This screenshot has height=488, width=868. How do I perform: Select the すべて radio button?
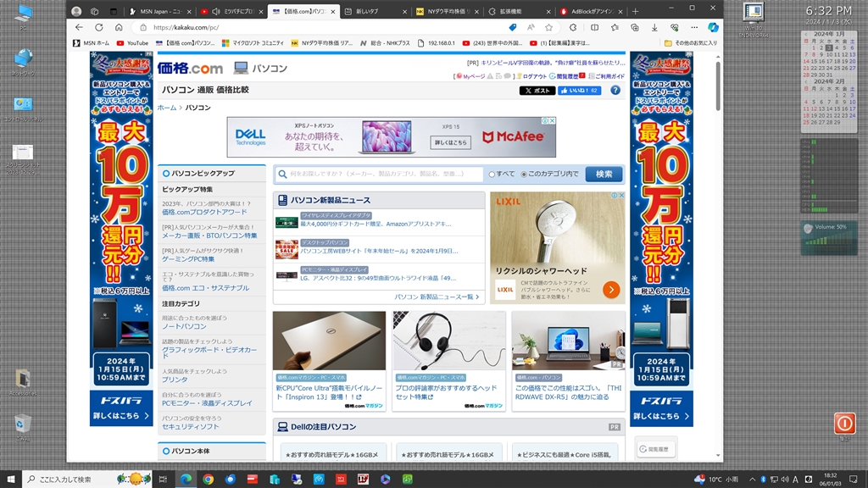click(x=492, y=175)
